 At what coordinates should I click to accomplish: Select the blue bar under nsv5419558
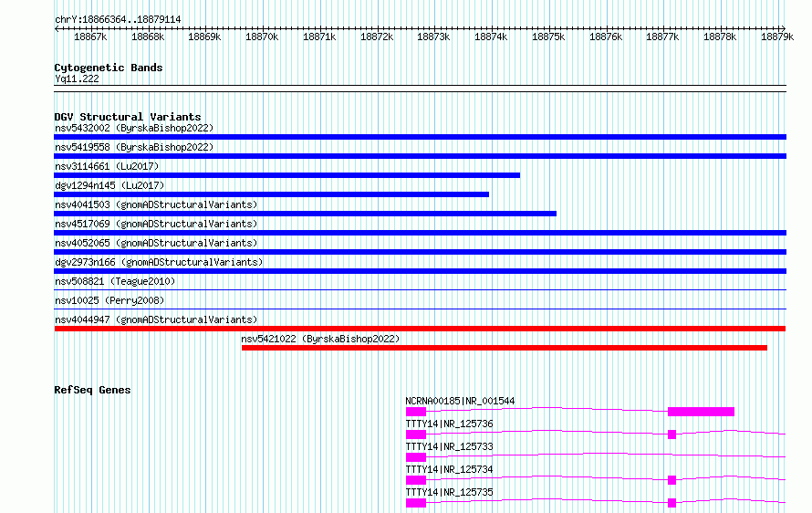[420, 156]
